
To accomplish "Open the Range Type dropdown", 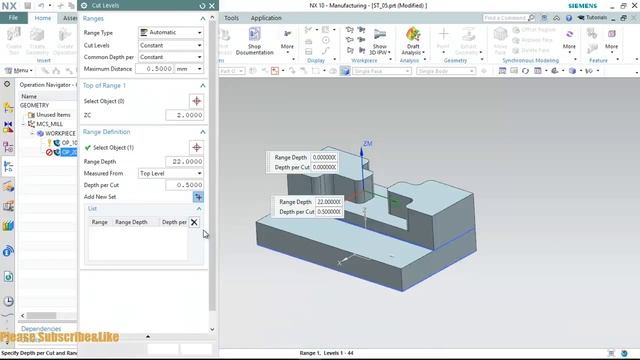I will coord(171,32).
